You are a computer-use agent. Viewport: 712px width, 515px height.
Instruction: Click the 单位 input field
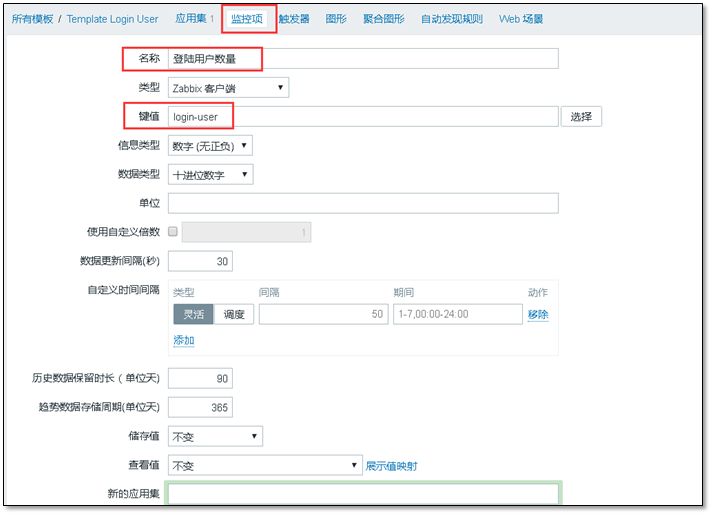(x=363, y=203)
